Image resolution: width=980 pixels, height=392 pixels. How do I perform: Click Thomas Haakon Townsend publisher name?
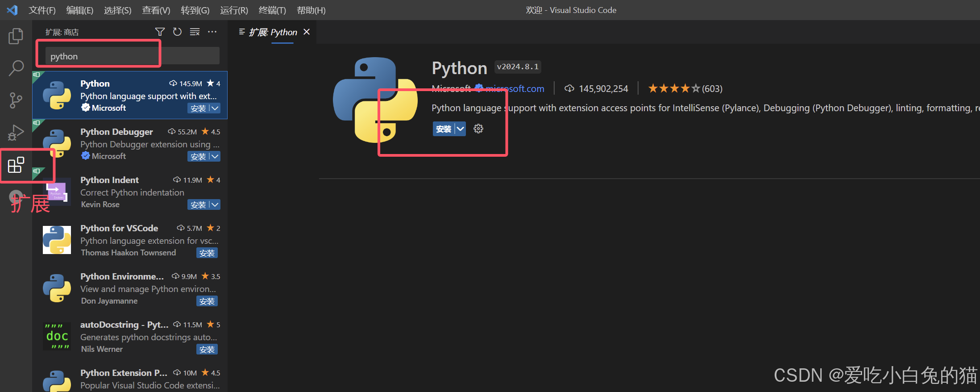coord(129,252)
